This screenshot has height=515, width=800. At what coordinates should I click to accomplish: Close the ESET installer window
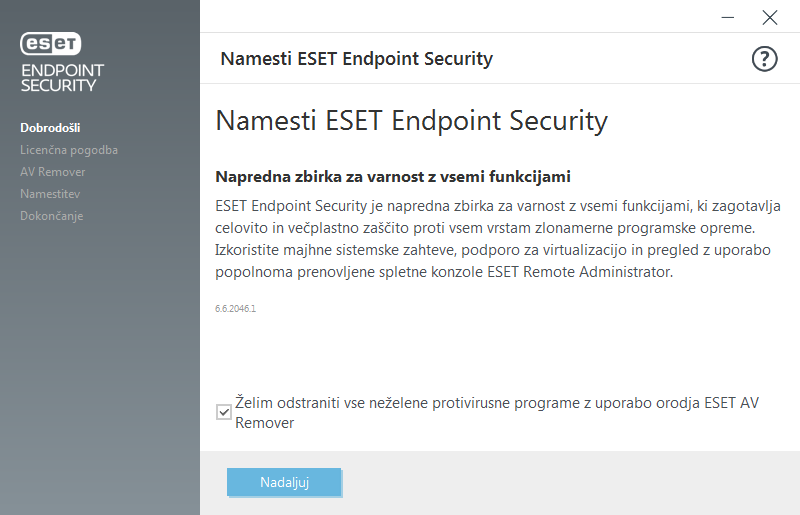coord(769,17)
